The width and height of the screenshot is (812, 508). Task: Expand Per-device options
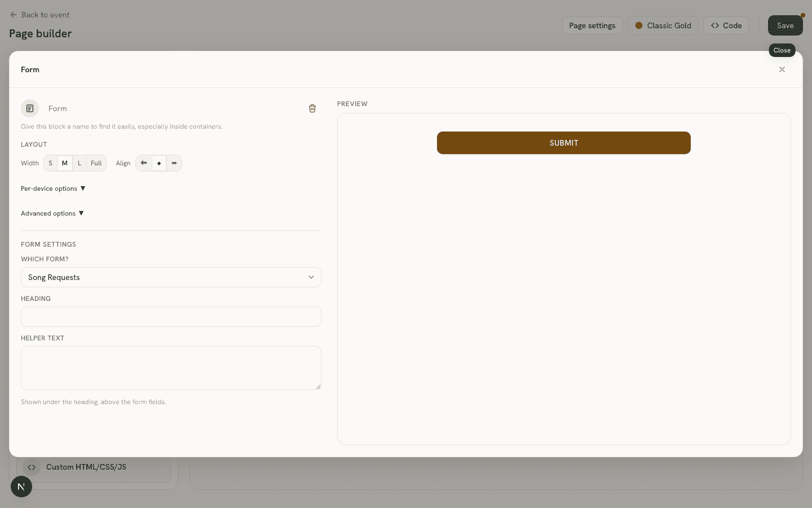53,189
